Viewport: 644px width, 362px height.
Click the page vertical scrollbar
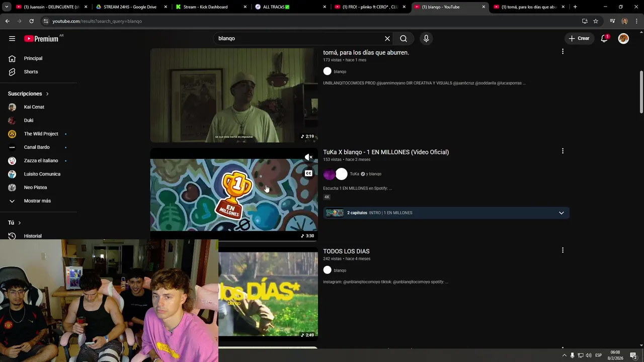pos(641,93)
